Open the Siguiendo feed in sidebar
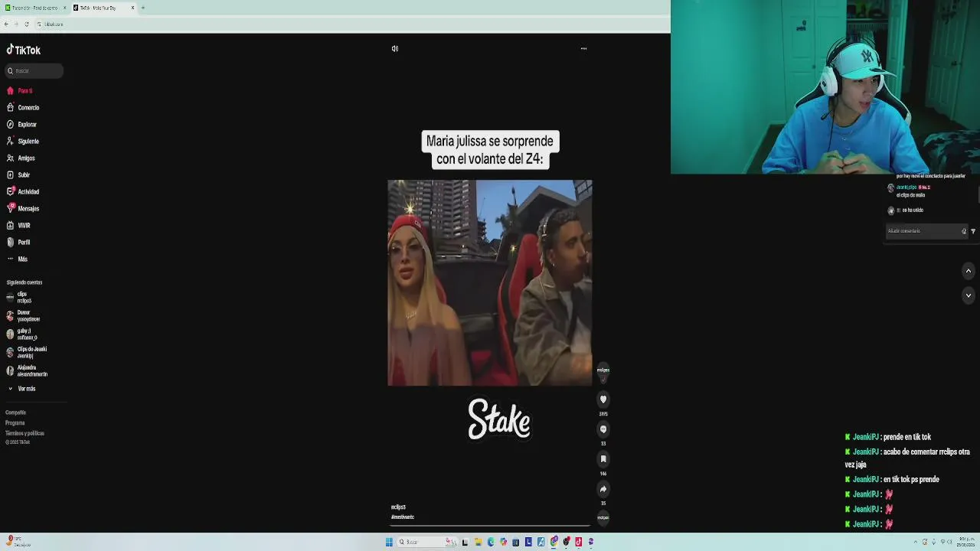The height and width of the screenshot is (551, 980). [x=23, y=141]
